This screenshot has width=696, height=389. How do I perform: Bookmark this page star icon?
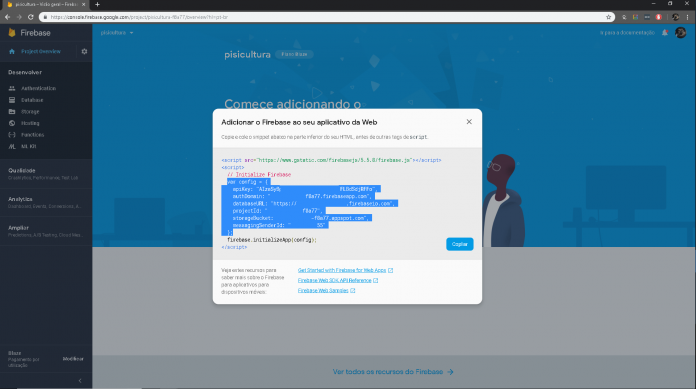click(608, 17)
